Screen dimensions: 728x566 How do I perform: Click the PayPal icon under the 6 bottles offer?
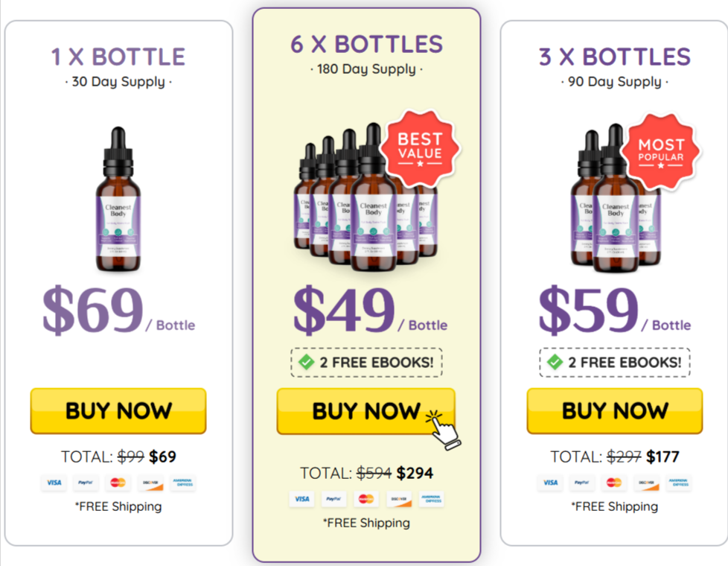(x=333, y=499)
